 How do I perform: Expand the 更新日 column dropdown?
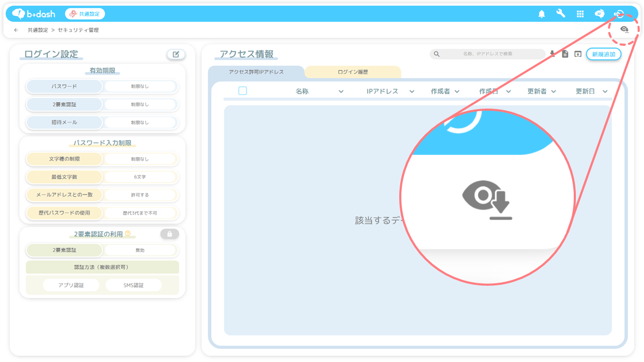[605, 92]
